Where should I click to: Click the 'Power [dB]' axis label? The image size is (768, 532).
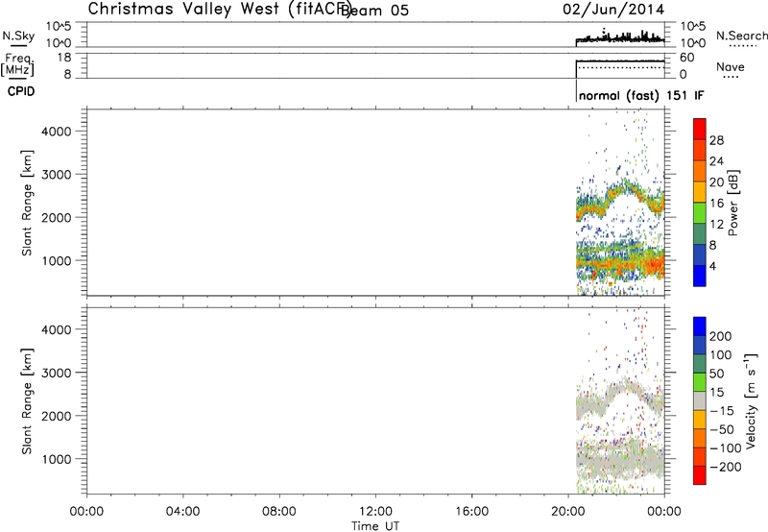[732, 203]
